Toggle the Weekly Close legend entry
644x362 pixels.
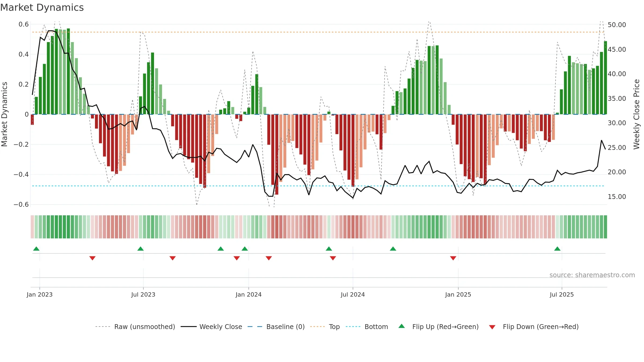pos(211,327)
